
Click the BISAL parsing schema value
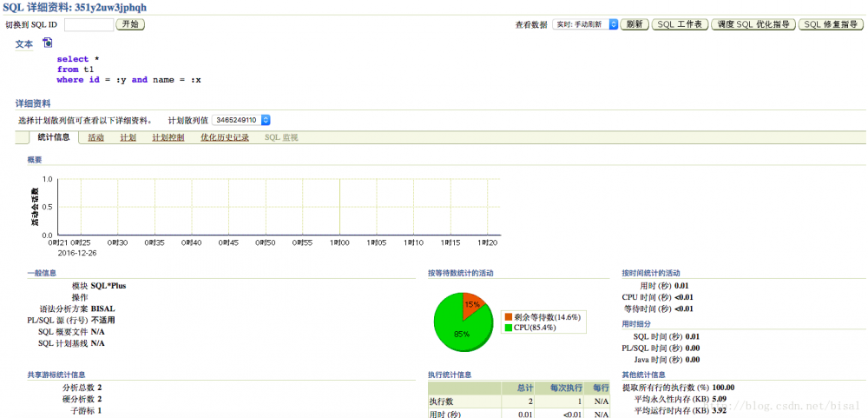click(x=103, y=309)
